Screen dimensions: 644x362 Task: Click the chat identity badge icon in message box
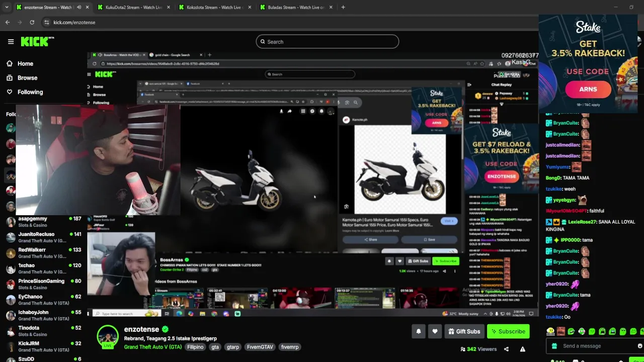coord(554,346)
